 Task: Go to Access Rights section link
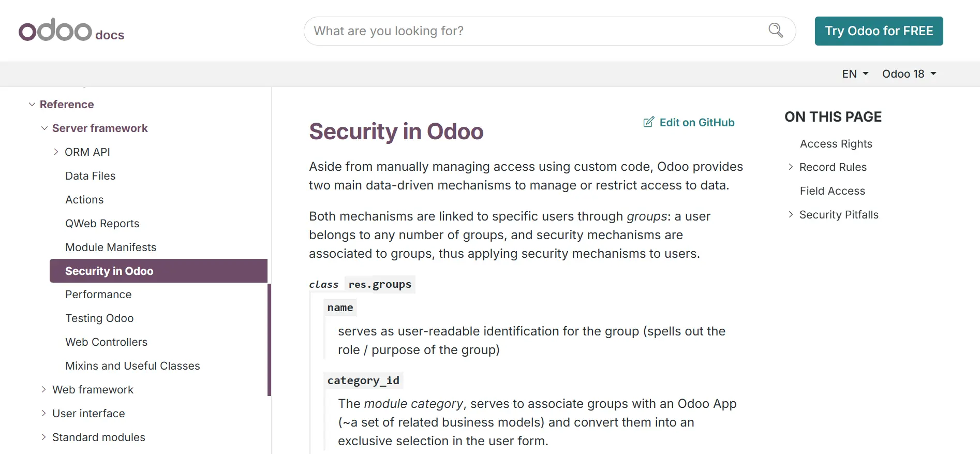point(836,144)
